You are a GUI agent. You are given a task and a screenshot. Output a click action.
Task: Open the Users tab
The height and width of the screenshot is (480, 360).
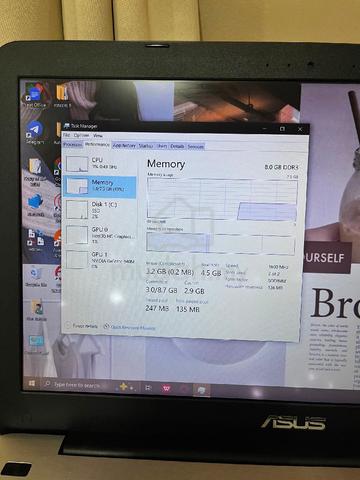pos(162,146)
